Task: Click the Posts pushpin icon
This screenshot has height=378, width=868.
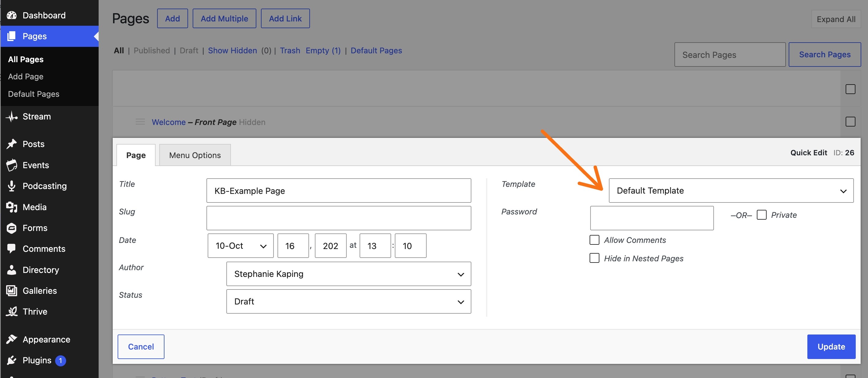Action: 12,144
